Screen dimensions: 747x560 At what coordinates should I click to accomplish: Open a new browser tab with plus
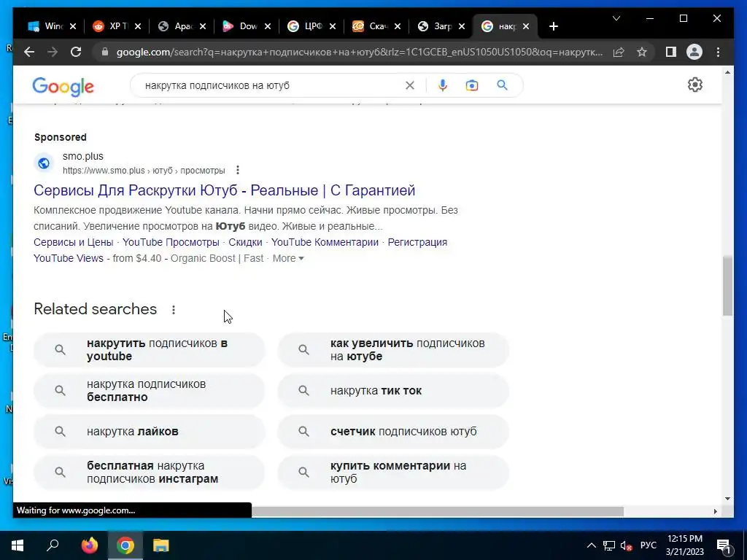pos(553,27)
